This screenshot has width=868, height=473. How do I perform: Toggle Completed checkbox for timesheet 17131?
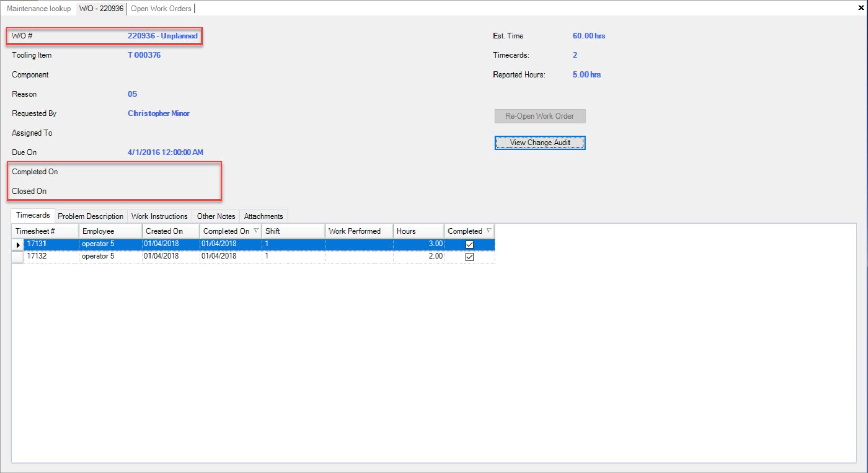[469, 244]
